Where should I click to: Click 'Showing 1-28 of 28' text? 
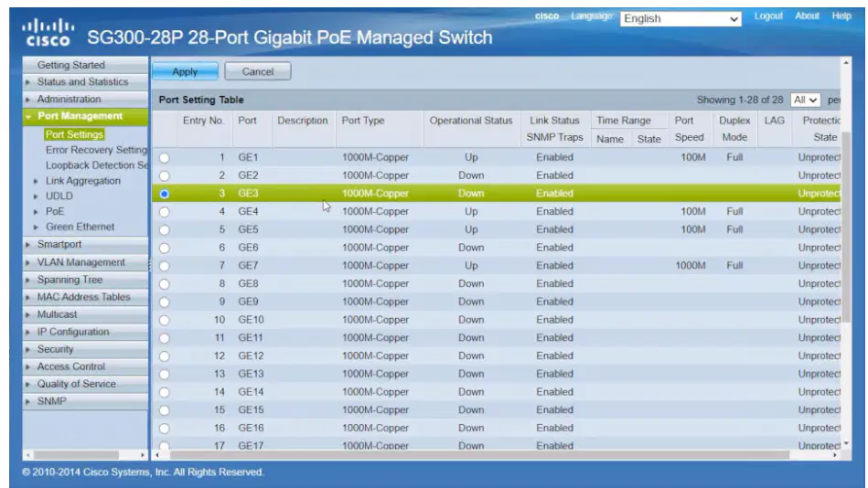pyautogui.click(x=740, y=100)
